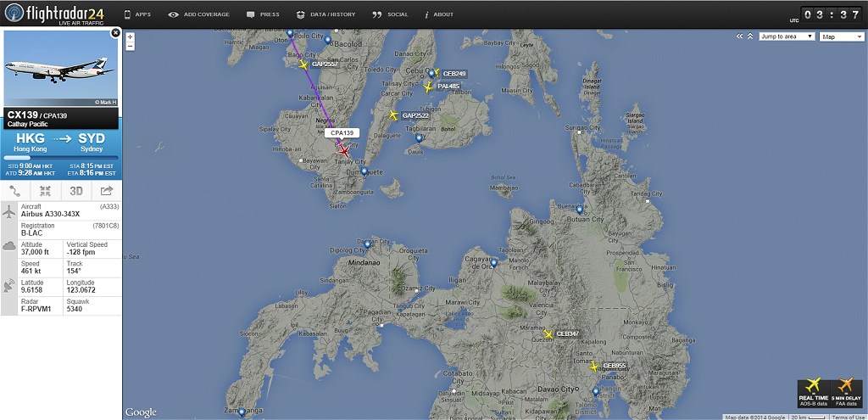This screenshot has height=420, width=868.
Task: Zoom in the map with plus button
Action: tap(129, 36)
